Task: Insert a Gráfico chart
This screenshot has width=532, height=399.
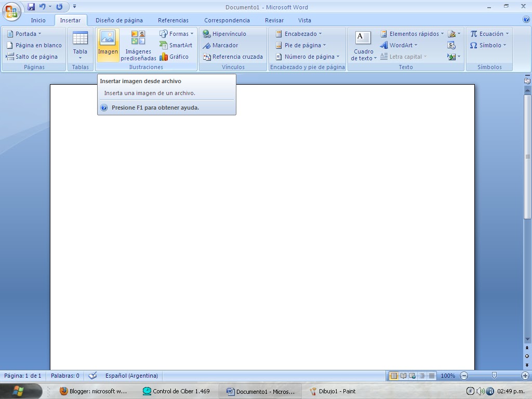Action: point(176,57)
